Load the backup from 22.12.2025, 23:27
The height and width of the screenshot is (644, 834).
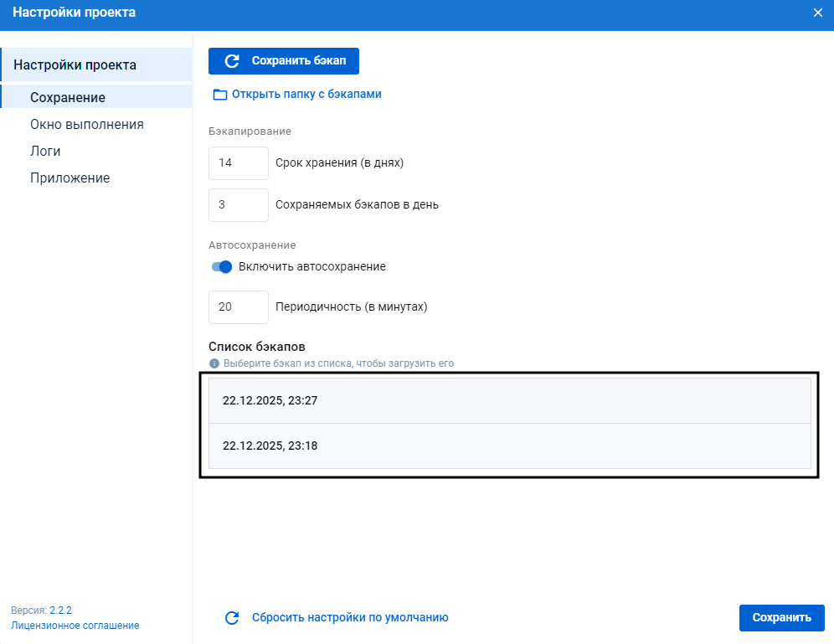click(x=509, y=401)
